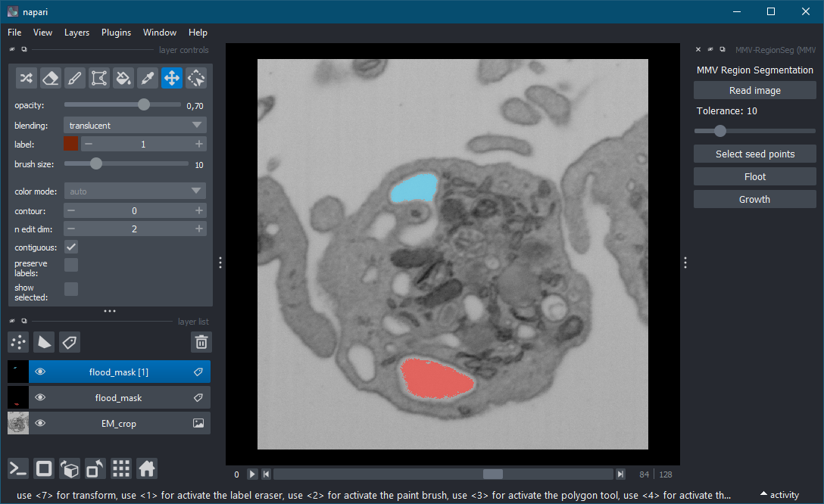
Task: Click the frame slider thumb at 84
Action: click(493, 474)
